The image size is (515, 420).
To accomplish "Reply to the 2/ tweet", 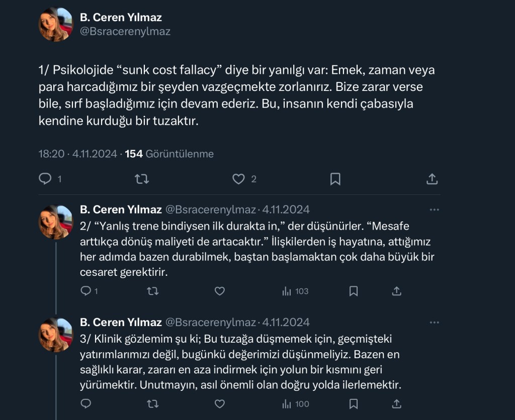I will click(86, 291).
